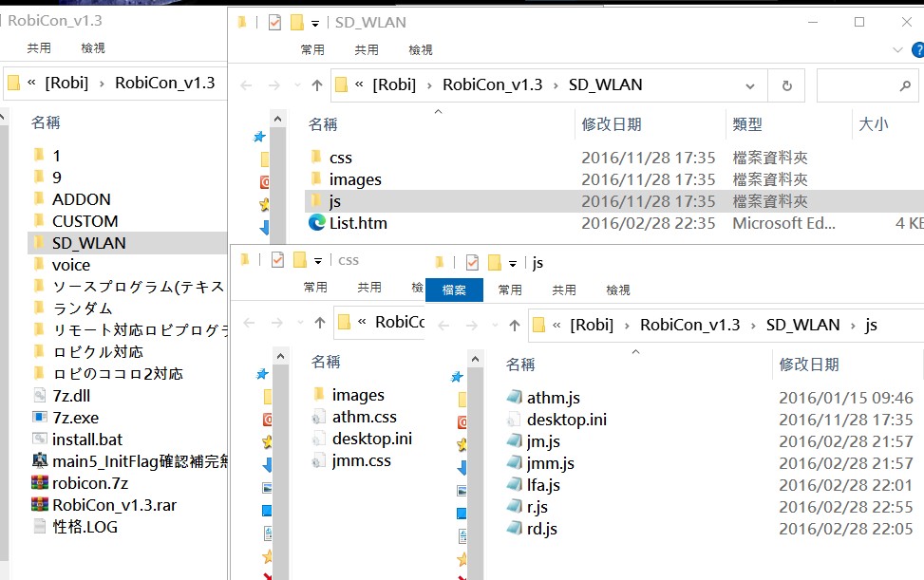Open the ADDON folder in RobiCon_v1.3 window
Image resolution: width=924 pixels, height=580 pixels.
click(81, 199)
